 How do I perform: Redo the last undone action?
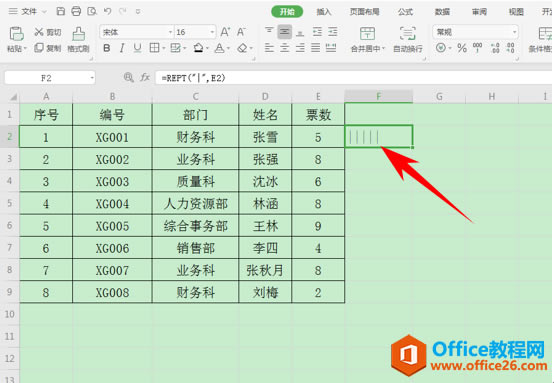click(x=123, y=11)
